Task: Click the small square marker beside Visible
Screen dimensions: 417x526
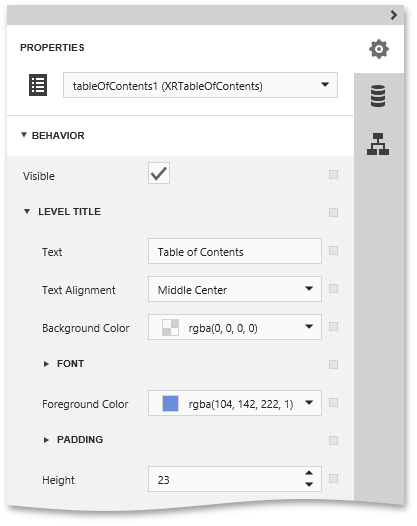Action: (x=333, y=174)
